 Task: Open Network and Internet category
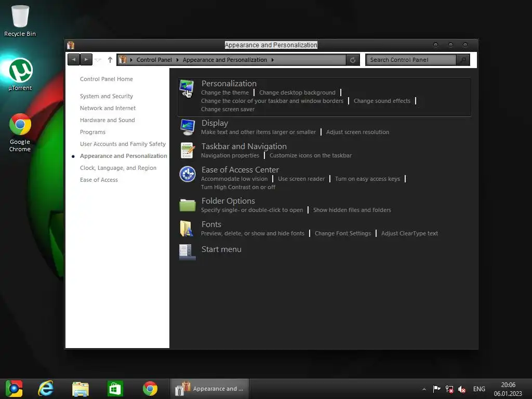108,108
